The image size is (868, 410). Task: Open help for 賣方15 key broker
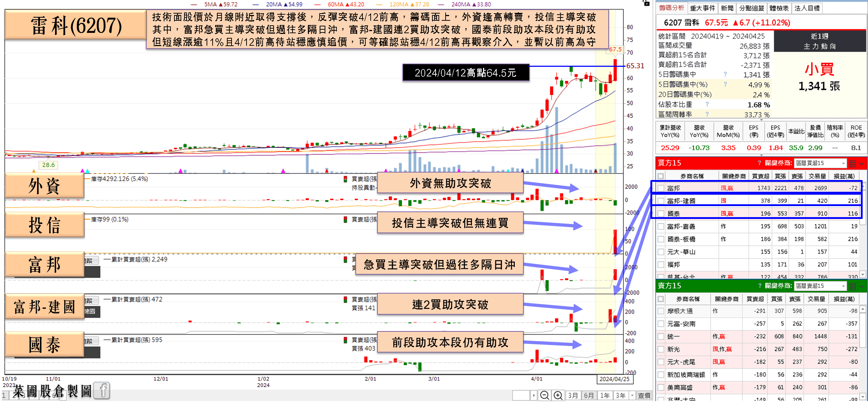760,286
